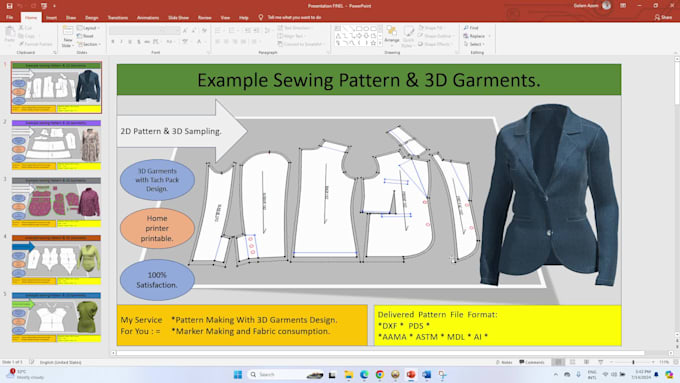Open the Shape Outline dropdown
The image size is (680, 383).
tap(436, 36)
